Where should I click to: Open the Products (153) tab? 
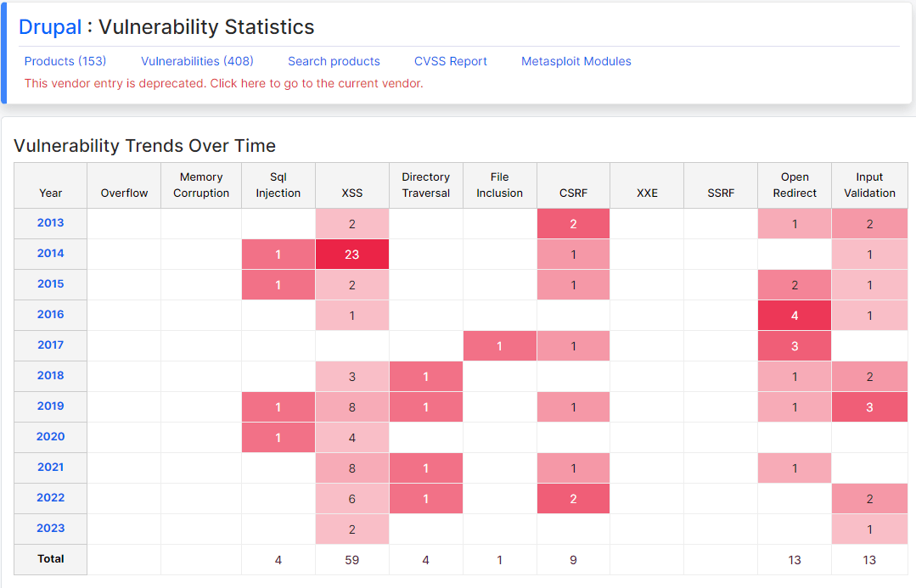click(65, 61)
